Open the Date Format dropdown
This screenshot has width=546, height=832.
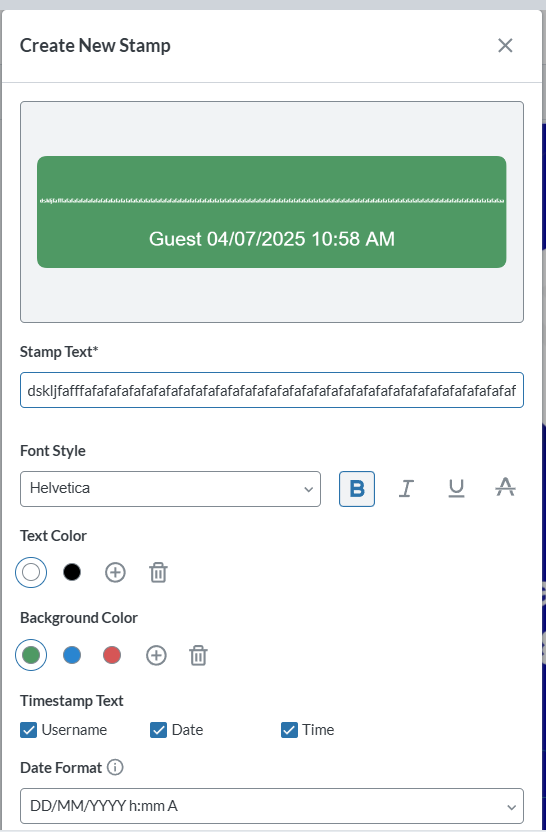pos(272,806)
